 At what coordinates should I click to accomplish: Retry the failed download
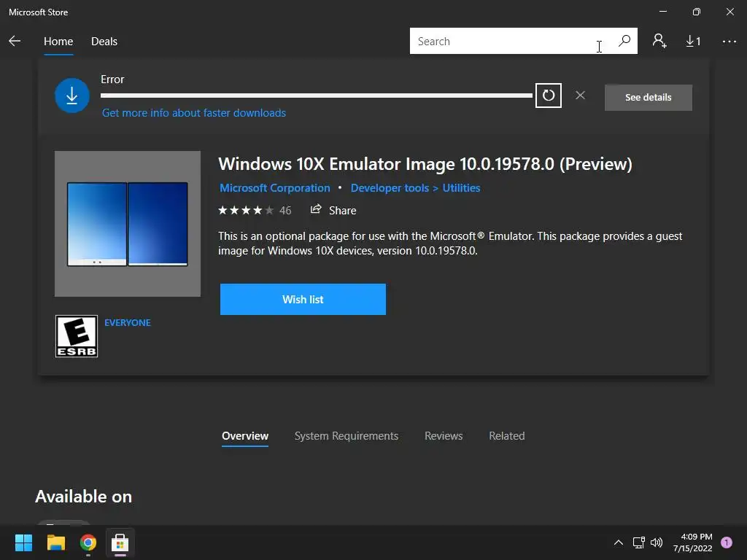click(x=549, y=96)
